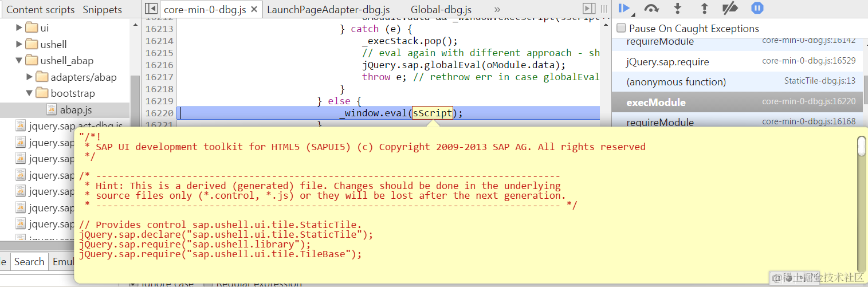Screen dimensions: 868x287
Task: Click the file navigator scrollbar thumb
Action: click(135, 158)
